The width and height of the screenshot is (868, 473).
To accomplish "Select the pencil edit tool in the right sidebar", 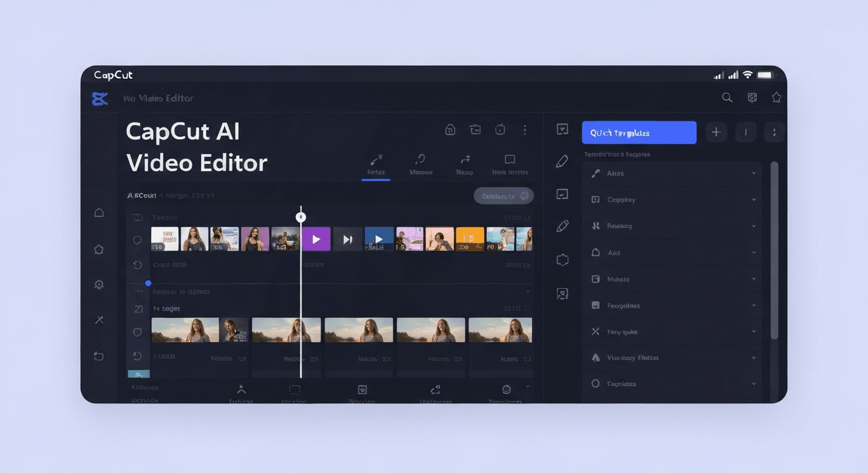I will click(562, 161).
